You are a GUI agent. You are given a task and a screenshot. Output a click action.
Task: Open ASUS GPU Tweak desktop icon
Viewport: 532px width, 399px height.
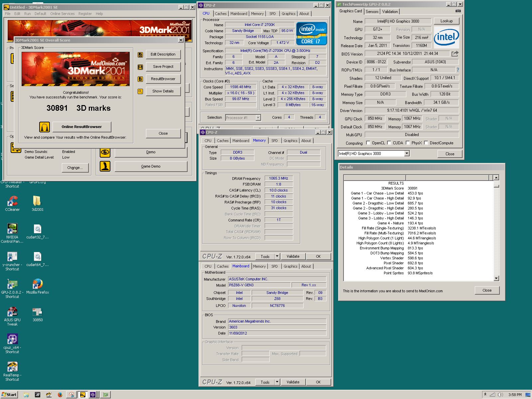(12, 316)
